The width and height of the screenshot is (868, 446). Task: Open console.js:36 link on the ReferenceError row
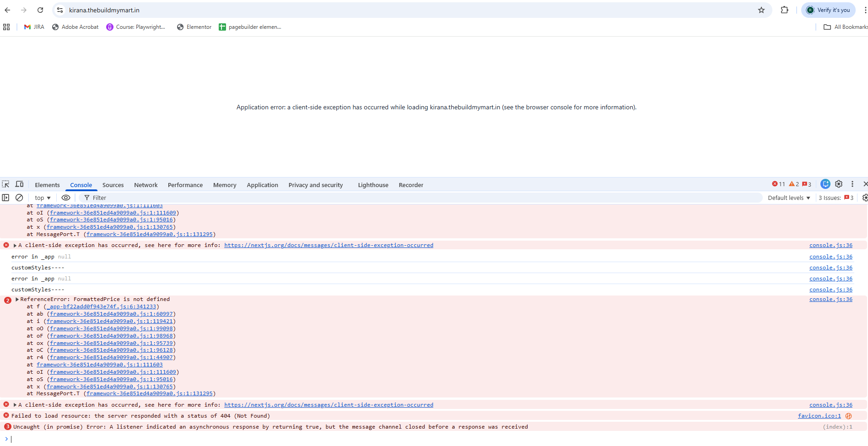tap(831, 299)
